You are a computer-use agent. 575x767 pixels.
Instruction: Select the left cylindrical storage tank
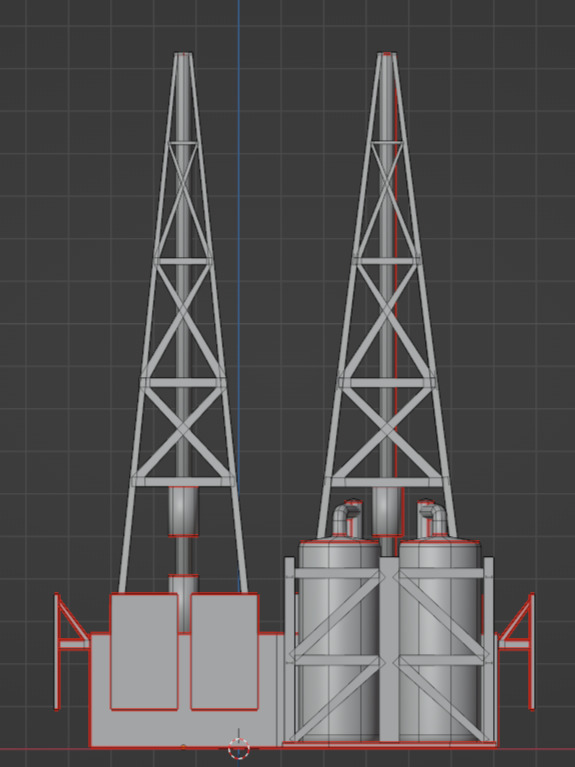[x=339, y=641]
